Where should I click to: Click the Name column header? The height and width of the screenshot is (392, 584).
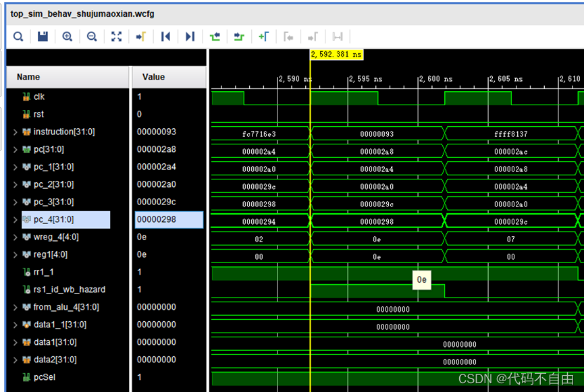pyautogui.click(x=28, y=77)
